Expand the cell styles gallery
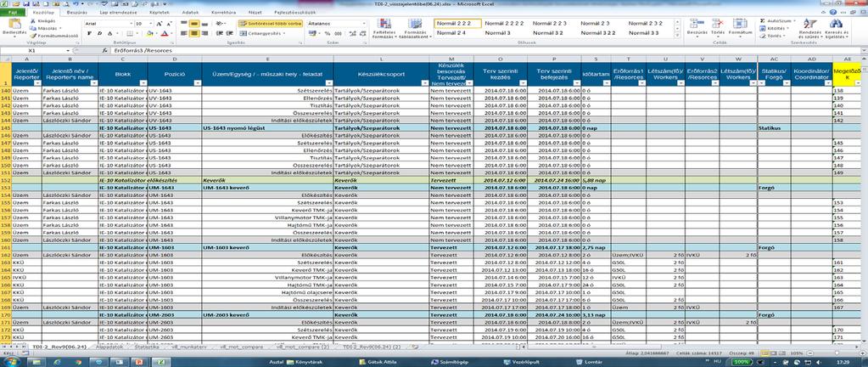 [678, 35]
